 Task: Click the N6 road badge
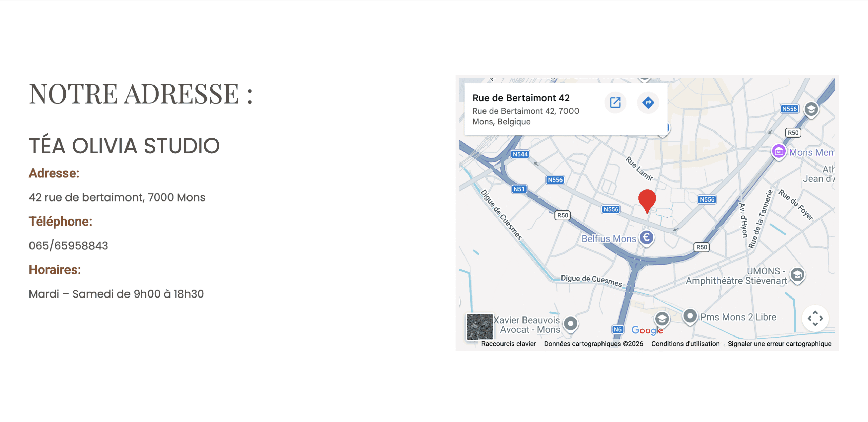point(617,329)
